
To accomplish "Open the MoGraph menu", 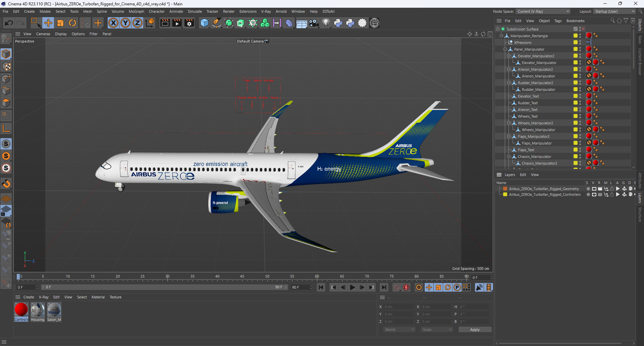I will pos(136,11).
